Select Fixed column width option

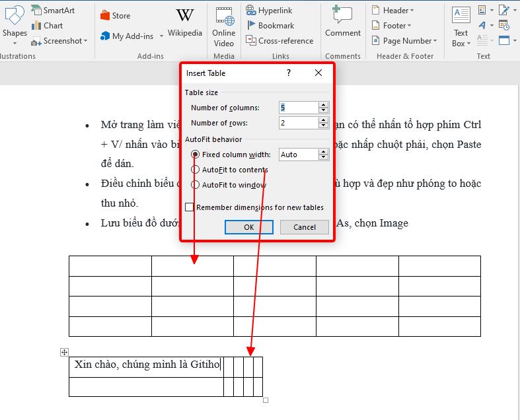click(x=196, y=155)
